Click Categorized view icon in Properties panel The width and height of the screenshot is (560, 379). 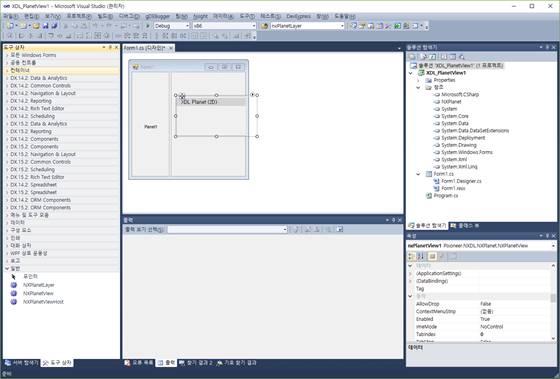[411, 256]
